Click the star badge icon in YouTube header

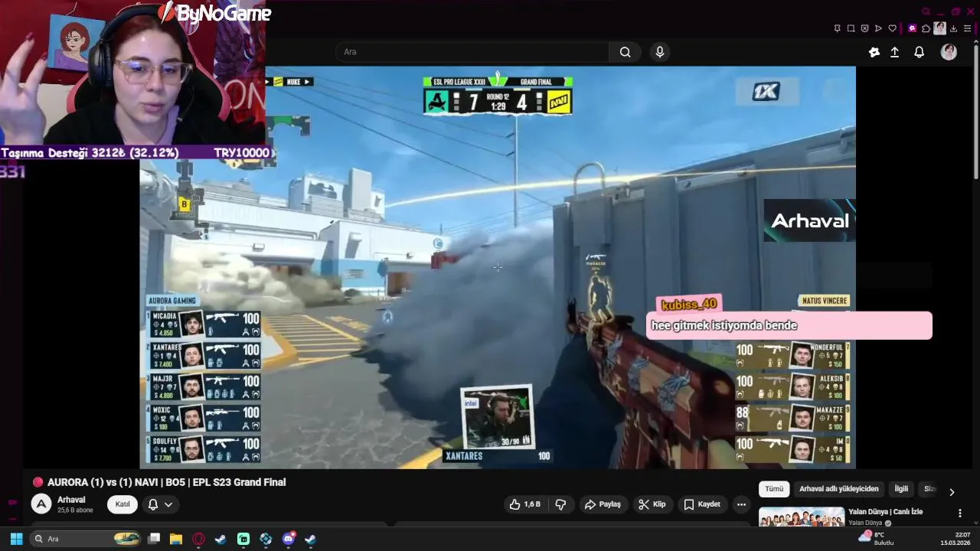(x=874, y=52)
